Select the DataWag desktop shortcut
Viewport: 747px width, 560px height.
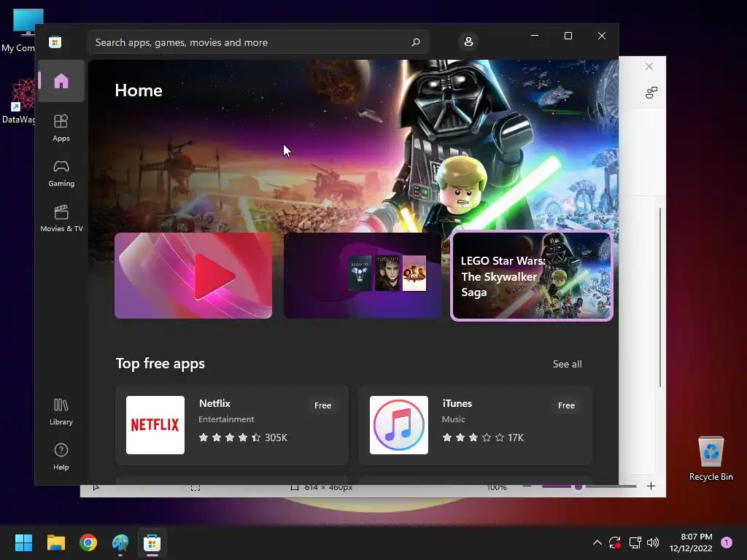pyautogui.click(x=18, y=101)
